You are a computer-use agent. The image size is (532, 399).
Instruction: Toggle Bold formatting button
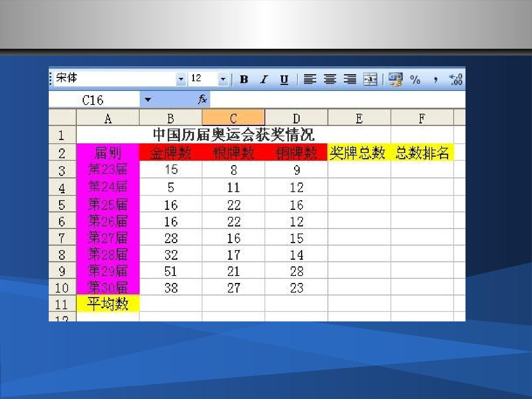tap(244, 79)
